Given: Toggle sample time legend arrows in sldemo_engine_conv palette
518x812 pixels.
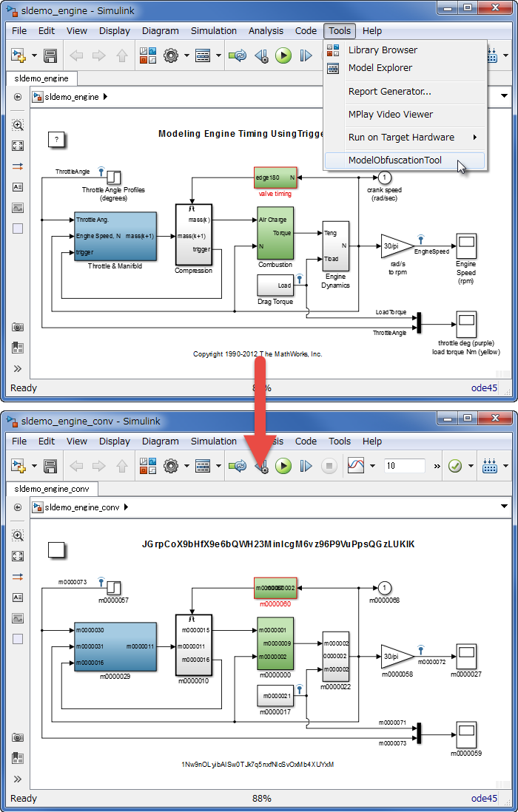Looking at the screenshot, I should pyautogui.click(x=18, y=577).
